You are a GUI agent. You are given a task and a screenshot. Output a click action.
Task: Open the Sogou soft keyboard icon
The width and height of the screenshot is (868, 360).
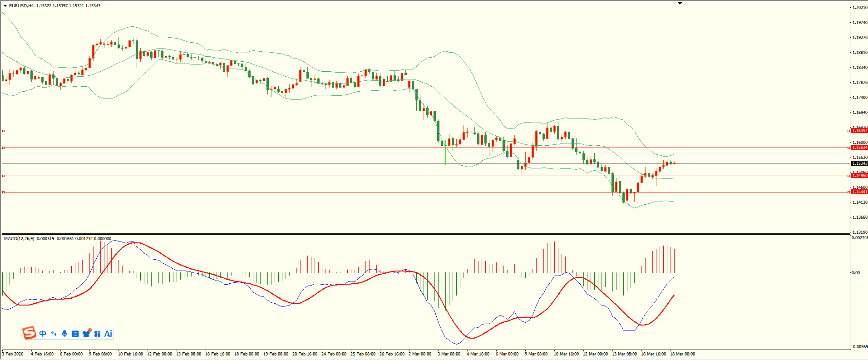pos(75,334)
